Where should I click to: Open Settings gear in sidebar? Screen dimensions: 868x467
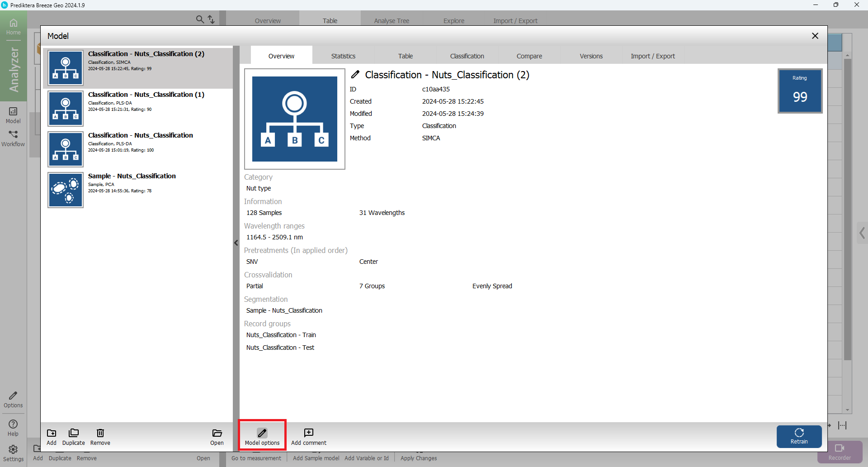pos(13,453)
